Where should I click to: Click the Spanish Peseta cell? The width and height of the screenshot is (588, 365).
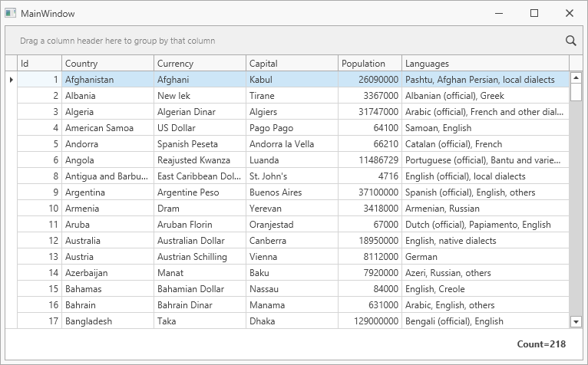200,144
